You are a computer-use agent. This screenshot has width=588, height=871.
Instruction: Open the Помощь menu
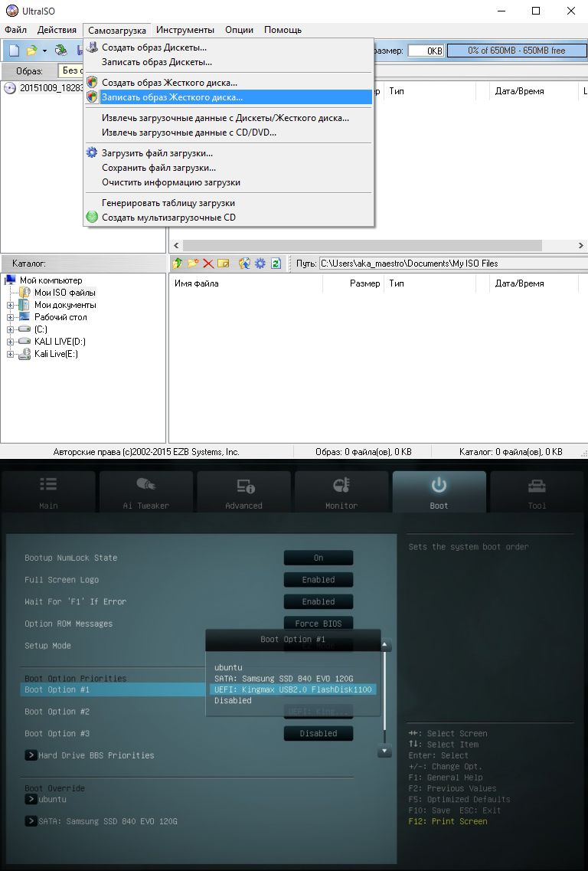coord(283,30)
